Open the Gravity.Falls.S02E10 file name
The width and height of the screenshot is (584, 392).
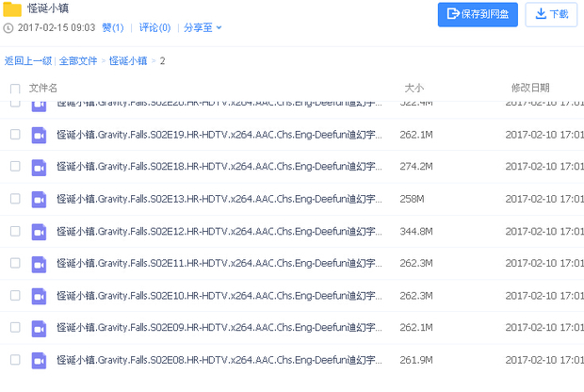pos(219,296)
